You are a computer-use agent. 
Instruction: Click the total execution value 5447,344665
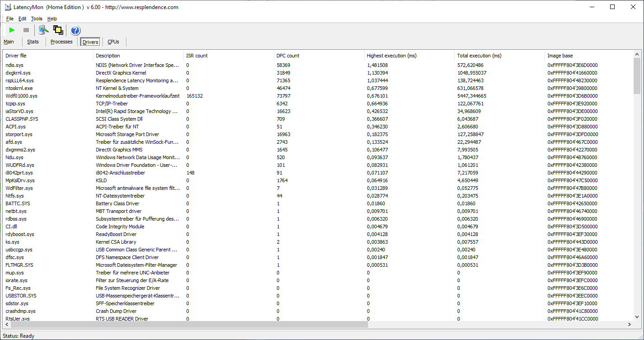[472, 96]
